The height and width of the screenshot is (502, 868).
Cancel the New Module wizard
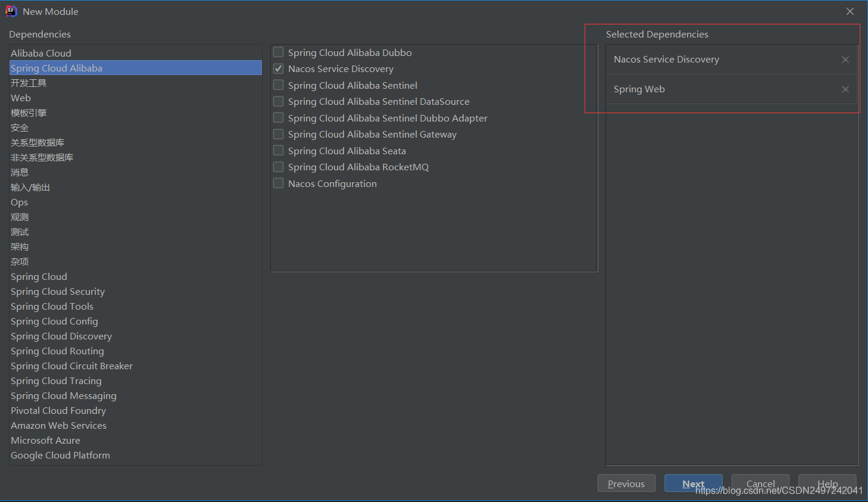coord(760,484)
